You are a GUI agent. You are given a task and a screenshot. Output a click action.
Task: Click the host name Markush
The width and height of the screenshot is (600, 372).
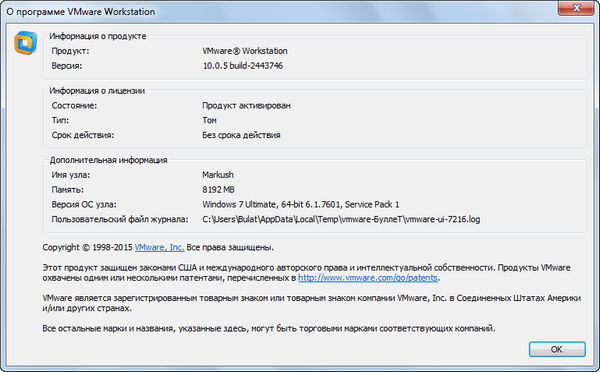click(218, 175)
